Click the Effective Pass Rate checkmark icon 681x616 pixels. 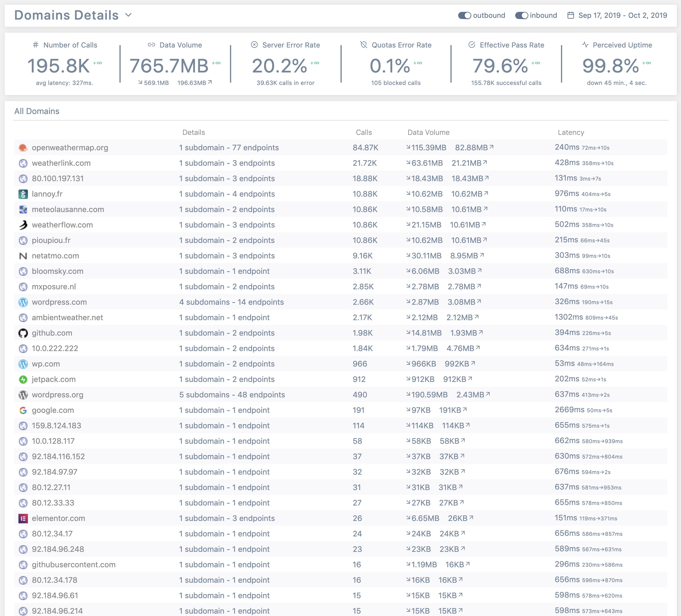pyautogui.click(x=472, y=45)
